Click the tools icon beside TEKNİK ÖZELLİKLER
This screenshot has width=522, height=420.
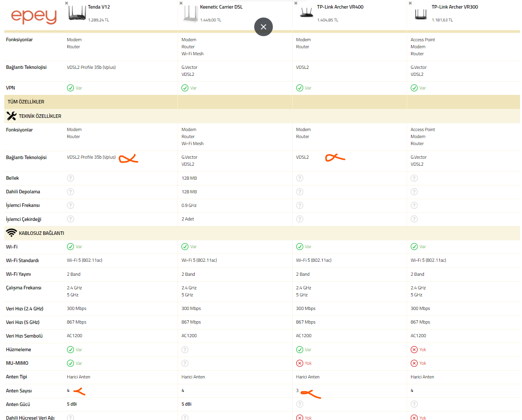[11, 116]
